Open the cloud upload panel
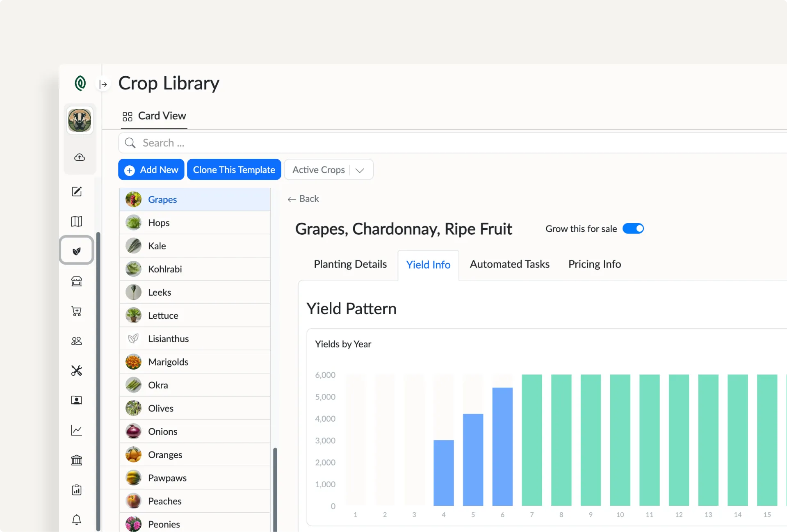The image size is (787, 532). 80,157
